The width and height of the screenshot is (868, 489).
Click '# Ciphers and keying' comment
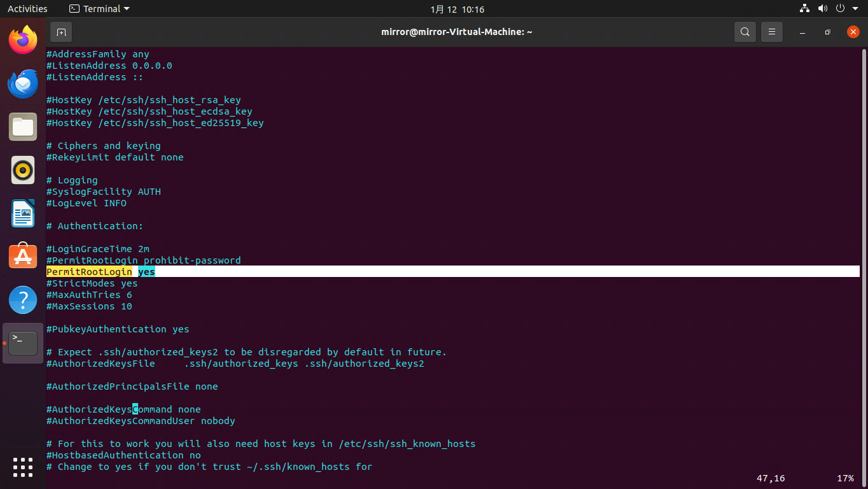pos(104,146)
